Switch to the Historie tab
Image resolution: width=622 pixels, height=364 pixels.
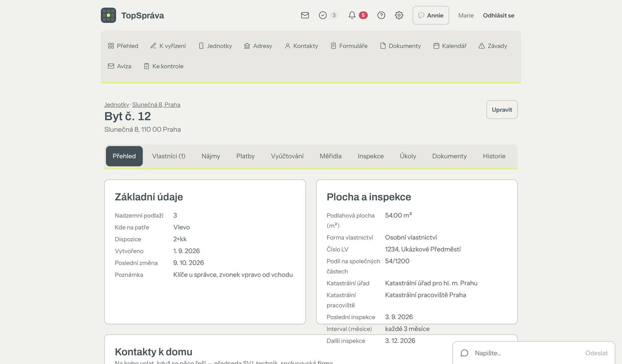[494, 156]
